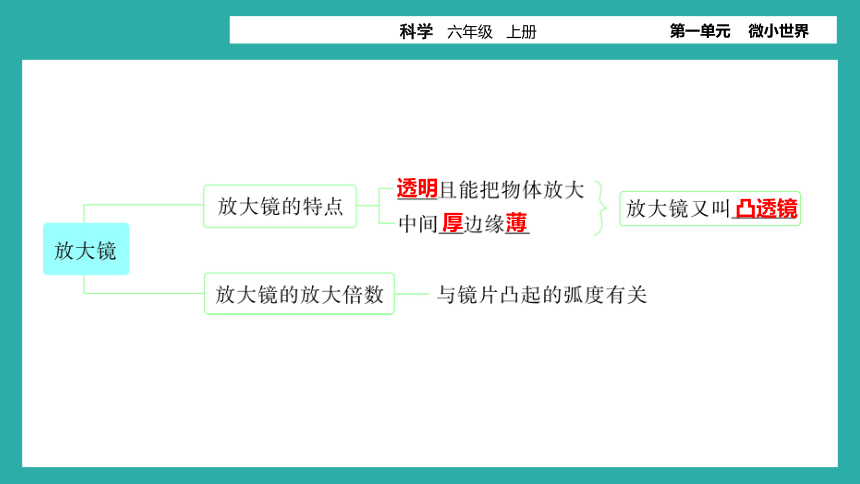
Task: Click the text 中间厚边缘薄
Action: pos(463,223)
